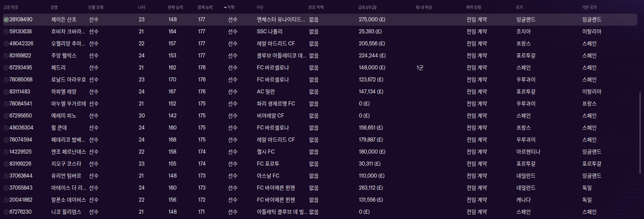Check the circle next to ID 78085068
The height and width of the screenshot is (219, 644).
point(6,79)
